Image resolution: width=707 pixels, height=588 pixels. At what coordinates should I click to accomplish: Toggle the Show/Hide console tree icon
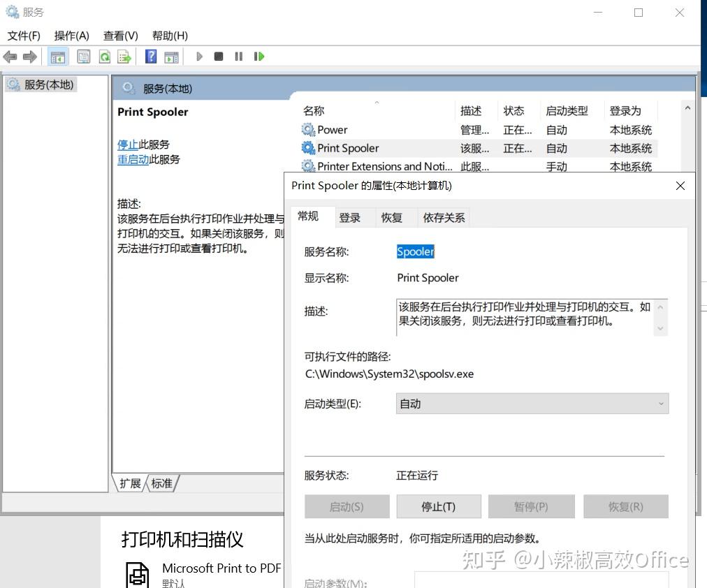click(x=58, y=56)
